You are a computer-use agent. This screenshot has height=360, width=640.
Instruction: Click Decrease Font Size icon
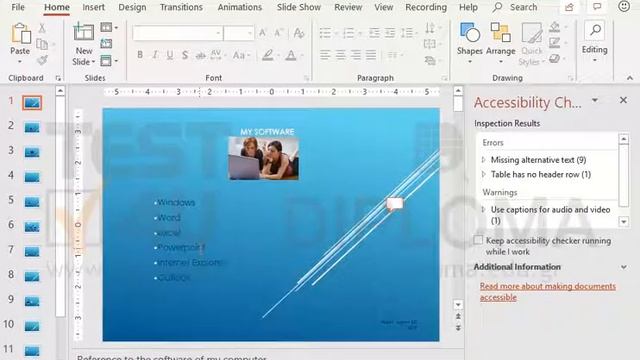pos(278,33)
